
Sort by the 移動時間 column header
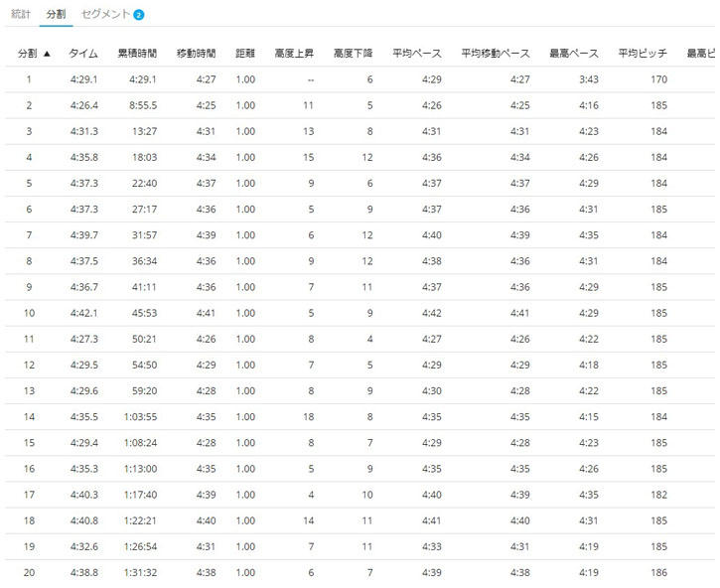(x=196, y=54)
